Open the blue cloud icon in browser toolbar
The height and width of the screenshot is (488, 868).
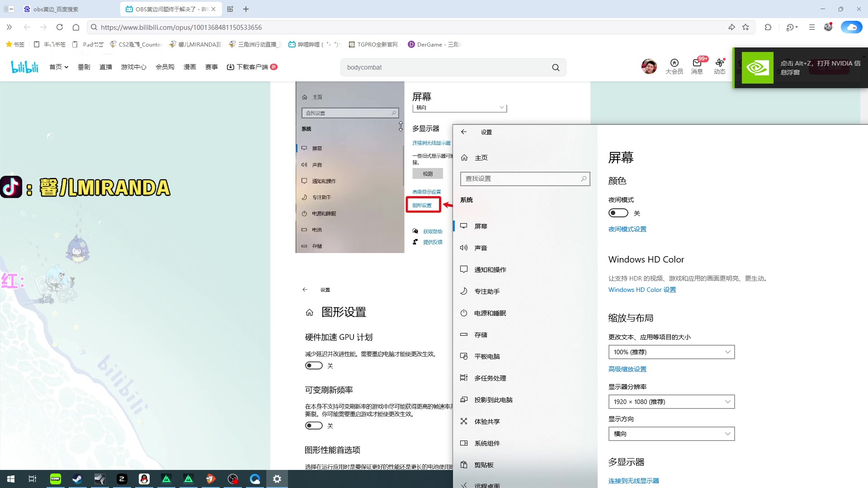click(851, 27)
